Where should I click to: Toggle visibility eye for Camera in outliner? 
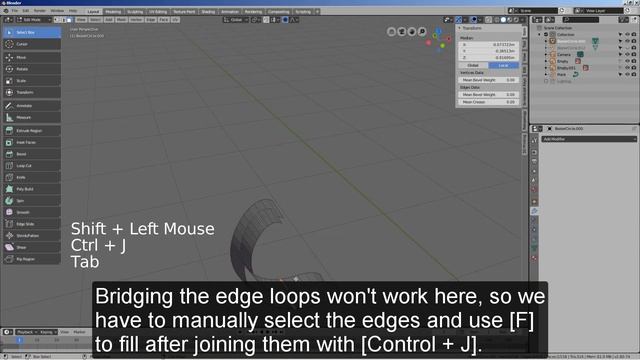627,54
